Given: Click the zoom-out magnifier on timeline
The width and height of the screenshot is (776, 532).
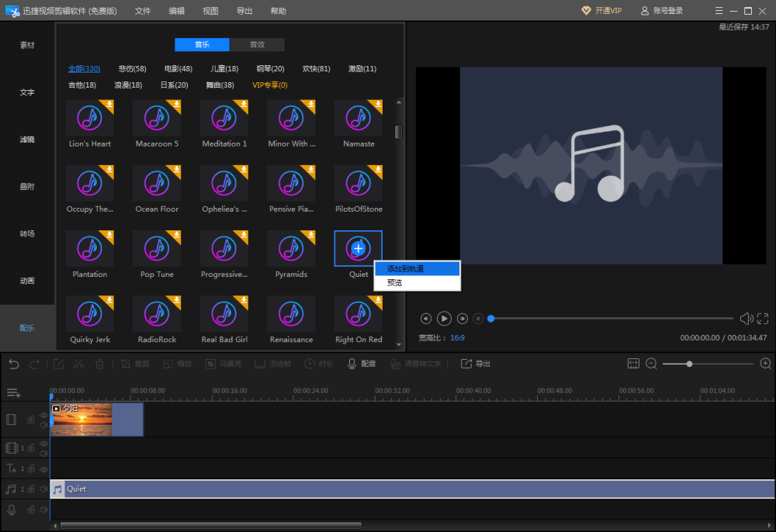Looking at the screenshot, I should click(x=651, y=364).
